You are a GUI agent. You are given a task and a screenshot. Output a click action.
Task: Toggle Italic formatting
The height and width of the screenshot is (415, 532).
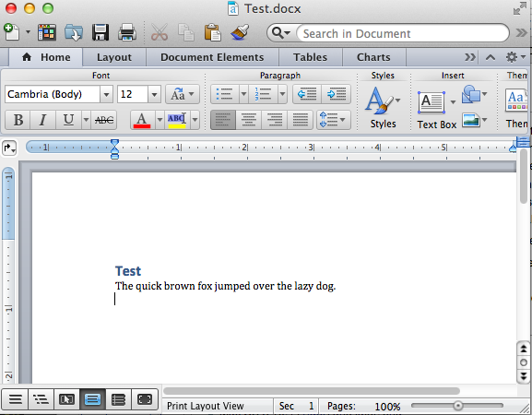click(x=42, y=120)
